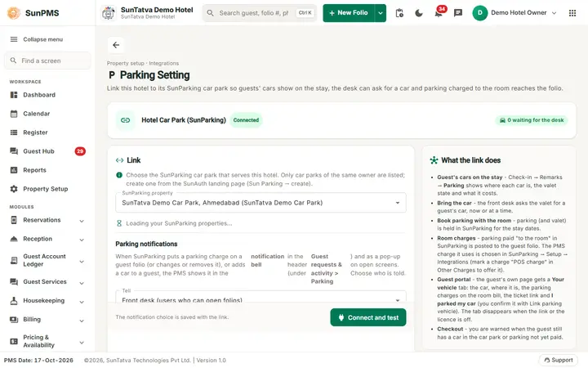
Task: Click the 0 waiting for the desk badge
Action: pyautogui.click(x=532, y=120)
